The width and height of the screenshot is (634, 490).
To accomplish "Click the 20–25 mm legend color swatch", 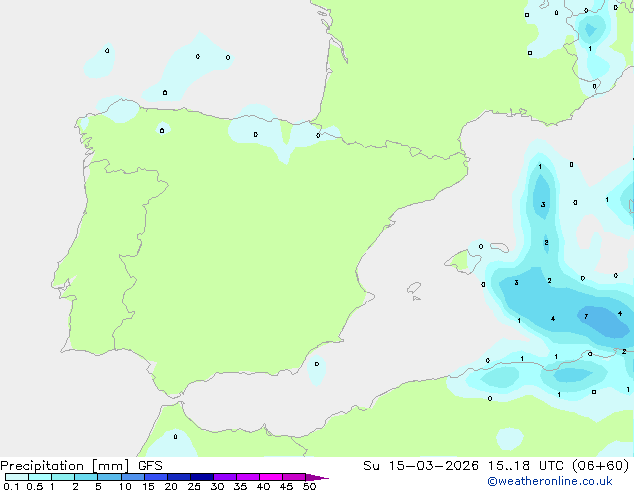I will (178, 477).
